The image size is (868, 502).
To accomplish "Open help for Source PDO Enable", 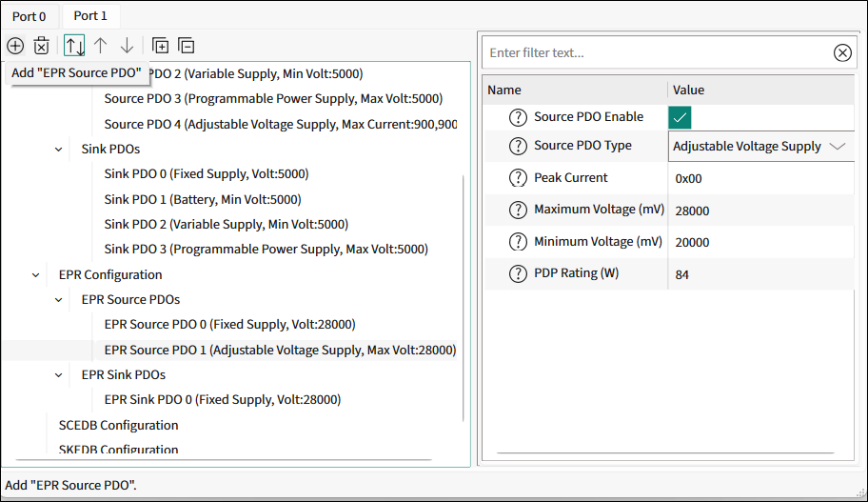I will click(x=518, y=117).
